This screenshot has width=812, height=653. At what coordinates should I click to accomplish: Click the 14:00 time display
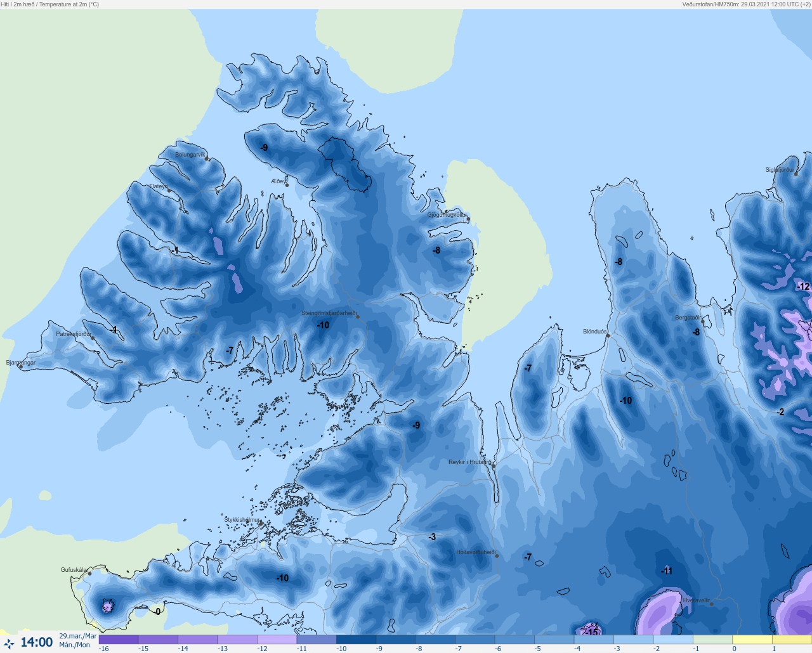click(37, 642)
